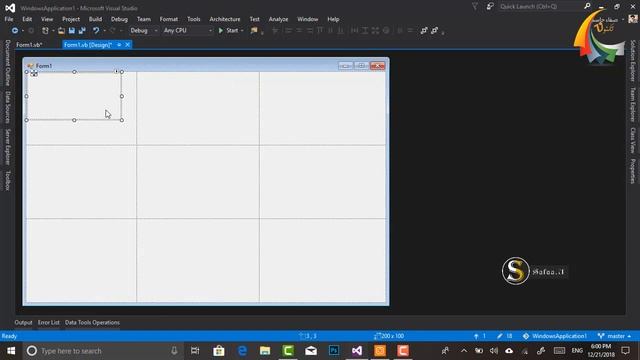Open the Team Explorer side panel

(x=633, y=104)
